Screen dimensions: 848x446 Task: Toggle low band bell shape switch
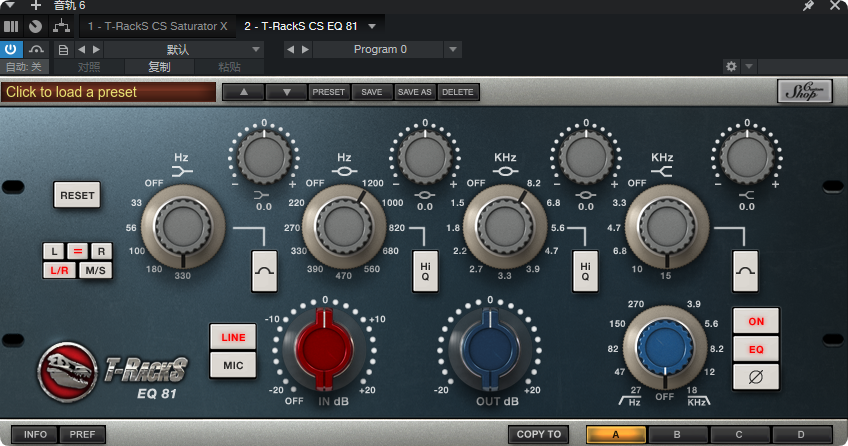pyautogui.click(x=264, y=271)
